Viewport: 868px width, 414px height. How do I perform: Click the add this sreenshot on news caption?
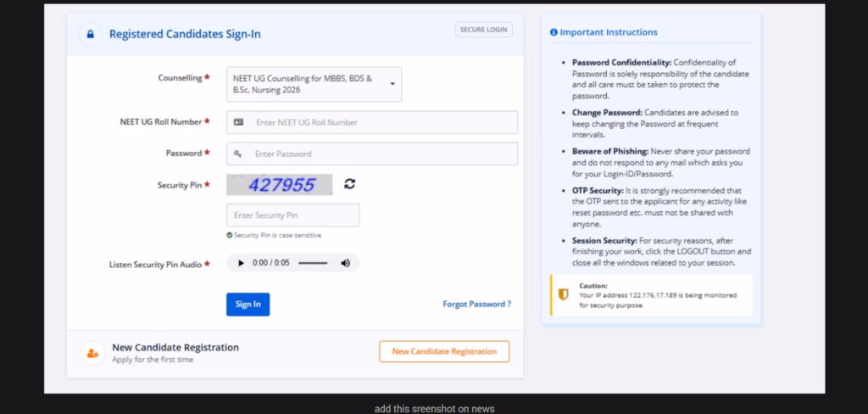click(435, 409)
